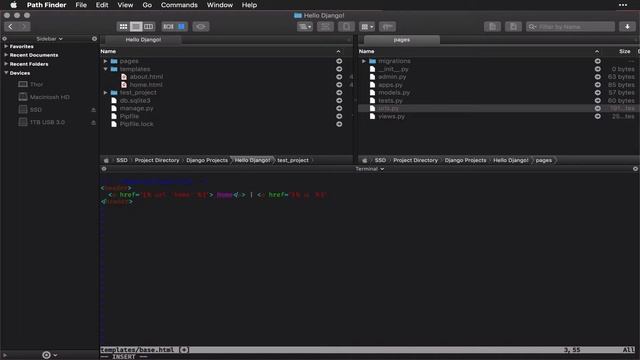This screenshot has height=360, width=640.
Task: Click the gear icon at terminal panel right
Action: point(635,169)
